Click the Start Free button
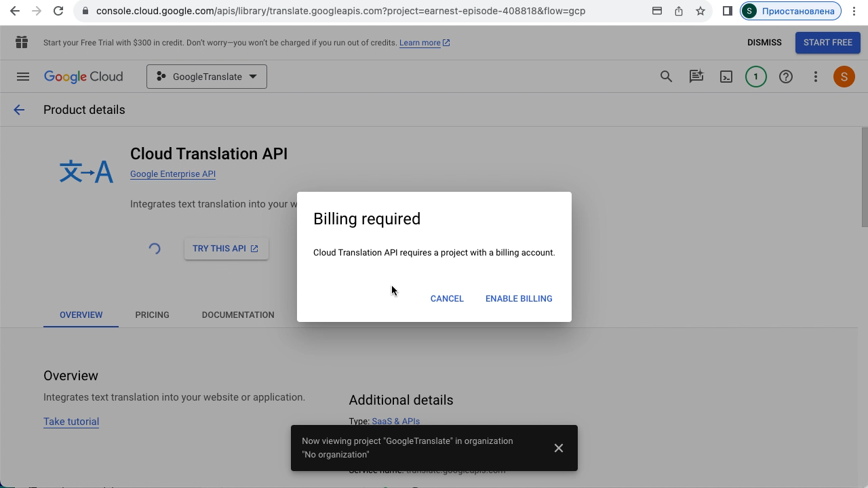The image size is (868, 488). [x=827, y=43]
